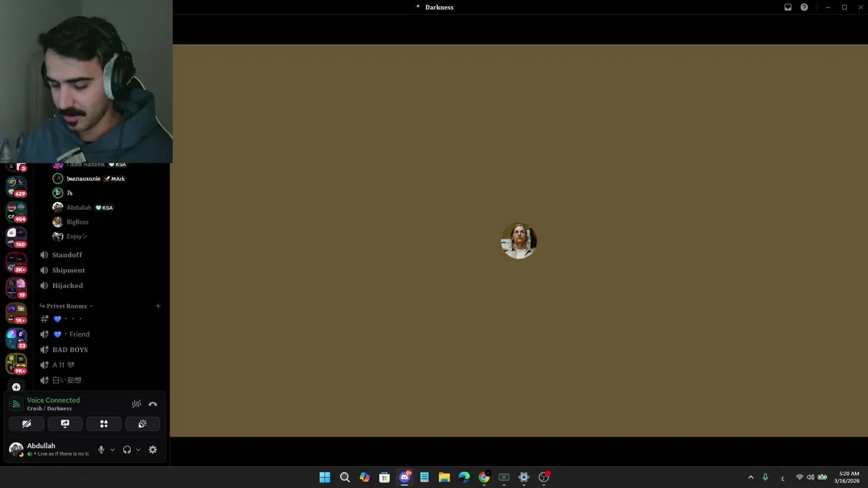Viewport: 868px width, 488px height.
Task: Open Settings gear app in taskbar
Action: pos(524,477)
